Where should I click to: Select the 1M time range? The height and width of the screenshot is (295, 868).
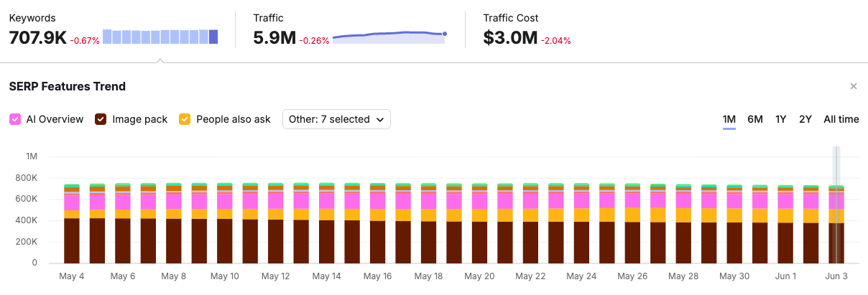pyautogui.click(x=729, y=119)
